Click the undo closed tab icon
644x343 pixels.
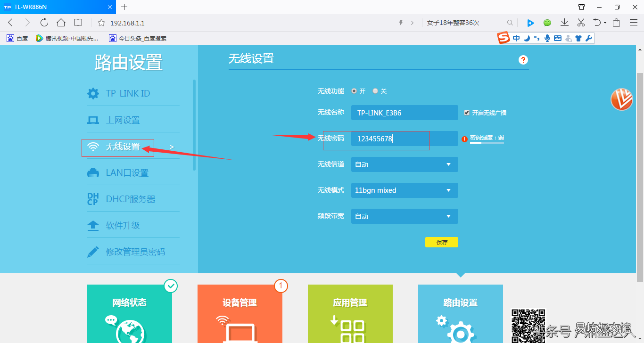(x=596, y=23)
